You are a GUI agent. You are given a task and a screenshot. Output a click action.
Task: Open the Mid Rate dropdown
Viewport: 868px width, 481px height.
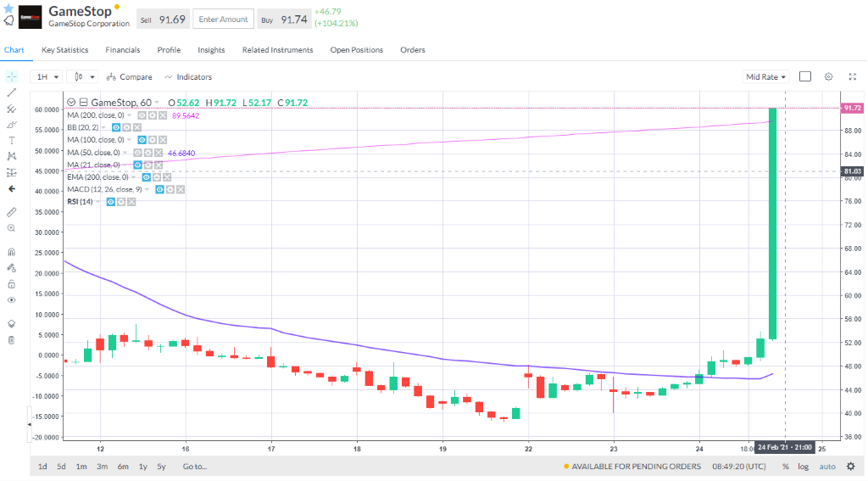[x=765, y=77]
